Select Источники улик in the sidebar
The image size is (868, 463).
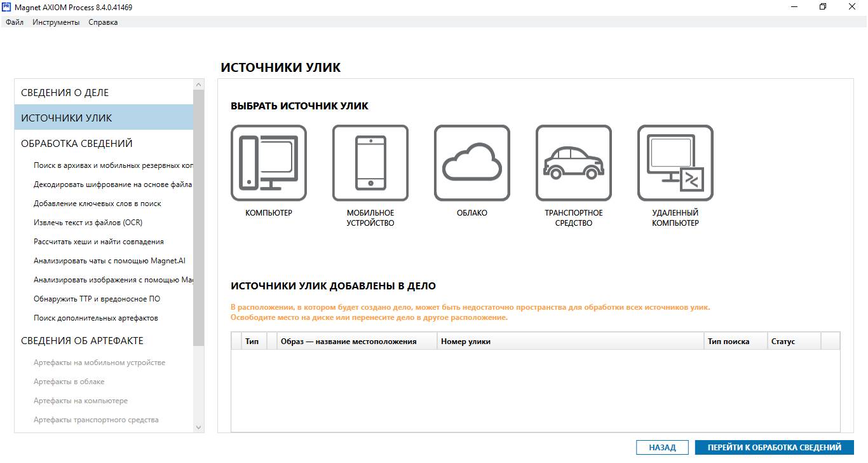pyautogui.click(x=104, y=118)
